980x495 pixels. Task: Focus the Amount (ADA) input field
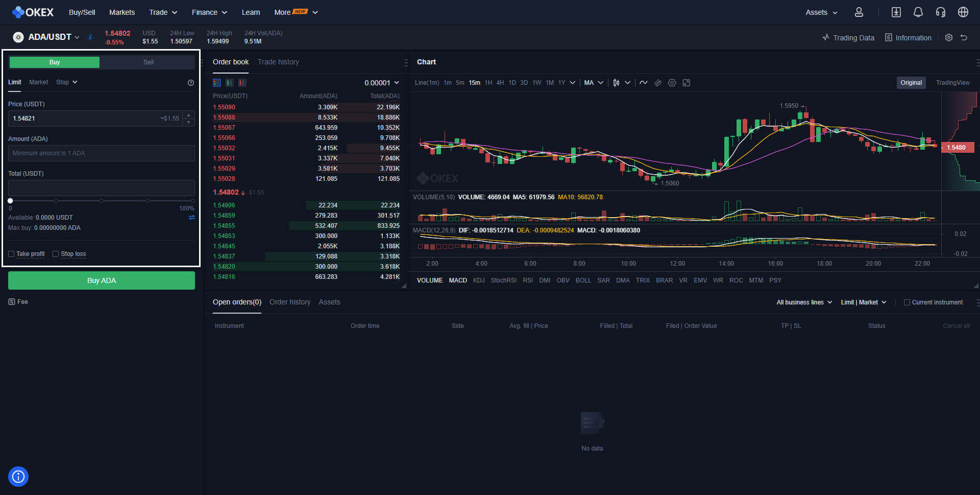tap(102, 153)
